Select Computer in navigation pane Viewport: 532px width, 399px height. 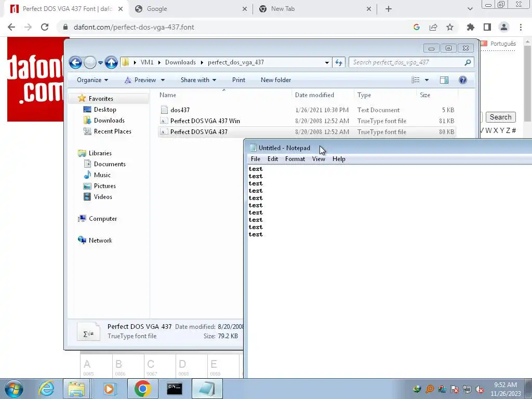(x=103, y=219)
